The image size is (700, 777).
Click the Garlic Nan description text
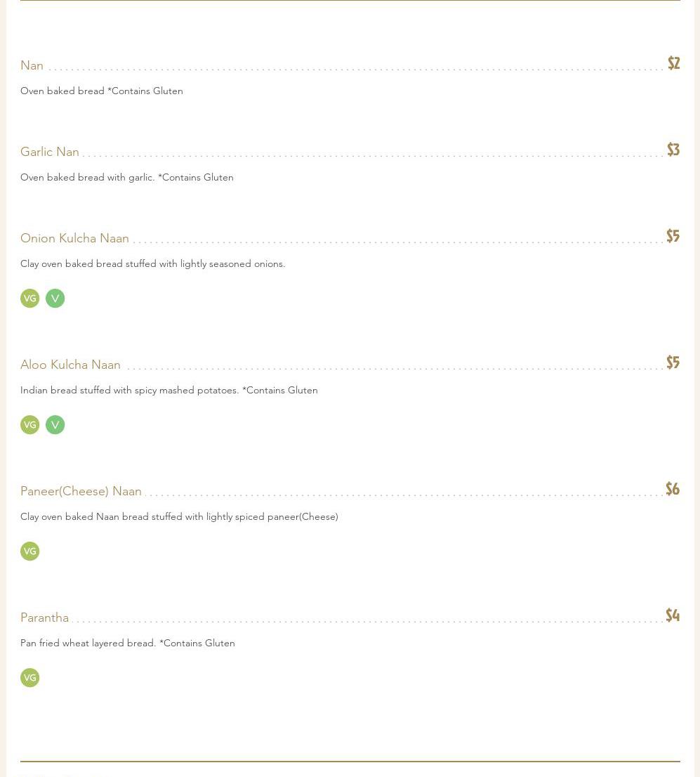127,177
